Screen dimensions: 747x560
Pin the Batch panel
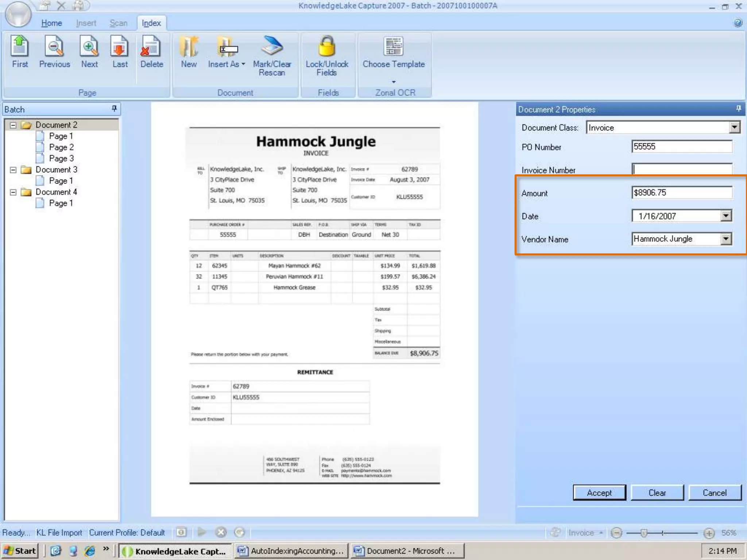114,109
